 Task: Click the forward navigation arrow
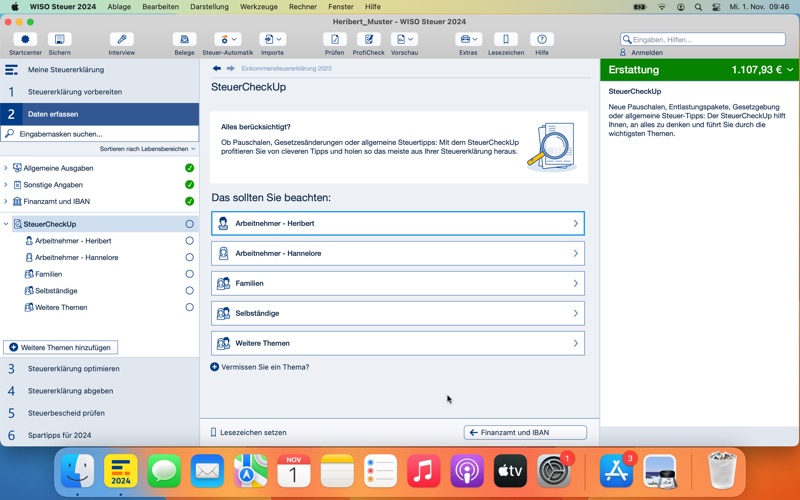[231, 68]
